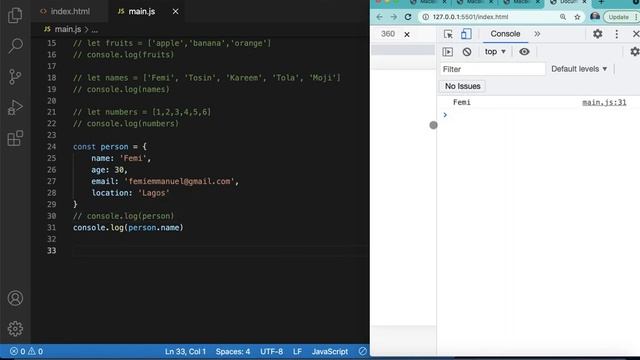Open the Search view in activity bar
The image size is (640, 360).
[15, 45]
